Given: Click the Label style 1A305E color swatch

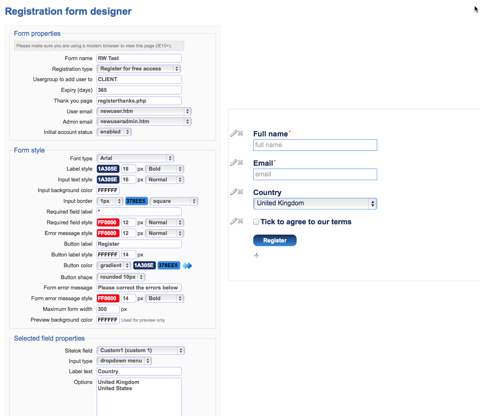Looking at the screenshot, I should pos(108,169).
